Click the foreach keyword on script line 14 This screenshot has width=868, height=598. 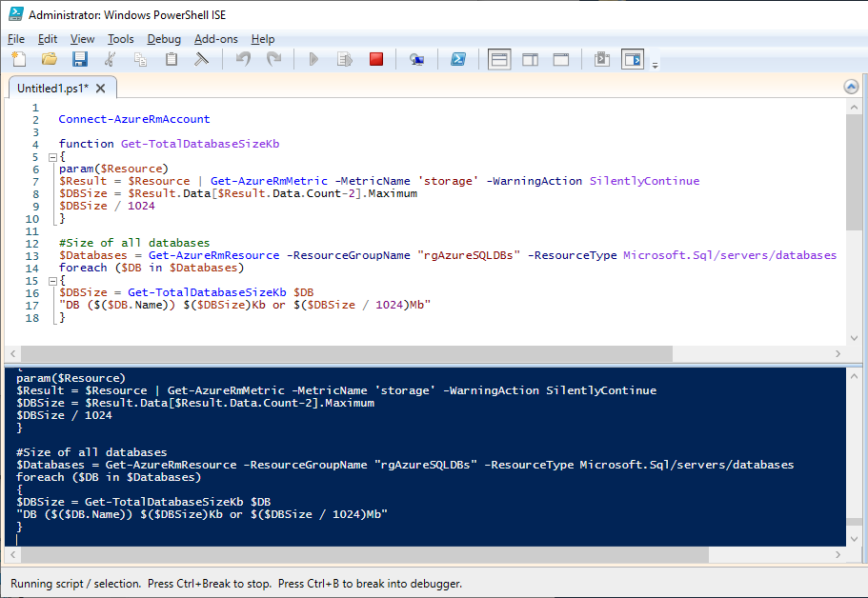pyautogui.click(x=83, y=268)
